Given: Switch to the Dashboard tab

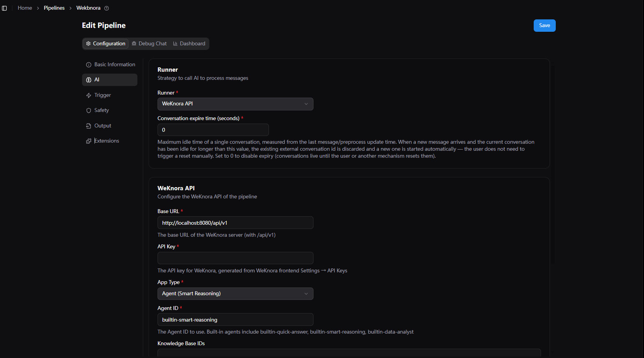Looking at the screenshot, I should click(x=189, y=44).
